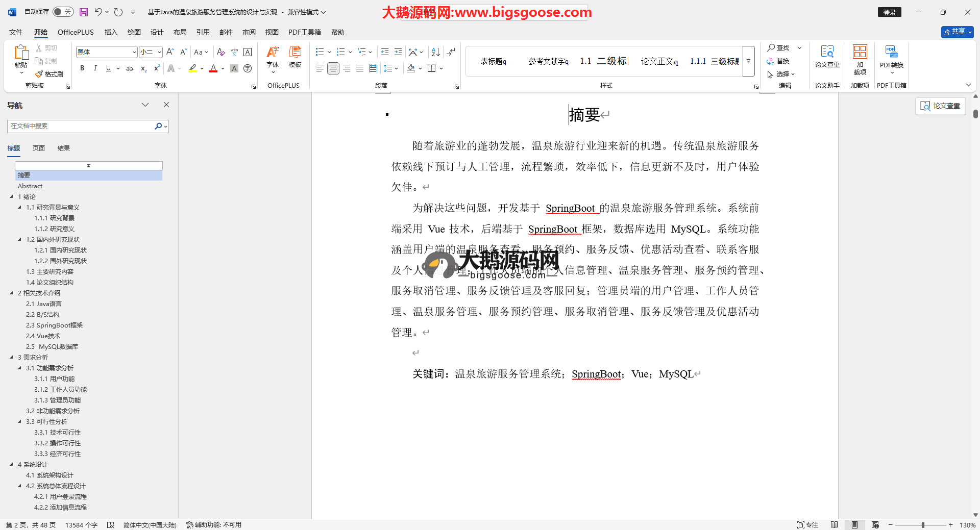Toggle the show paragraph marks button

click(451, 52)
